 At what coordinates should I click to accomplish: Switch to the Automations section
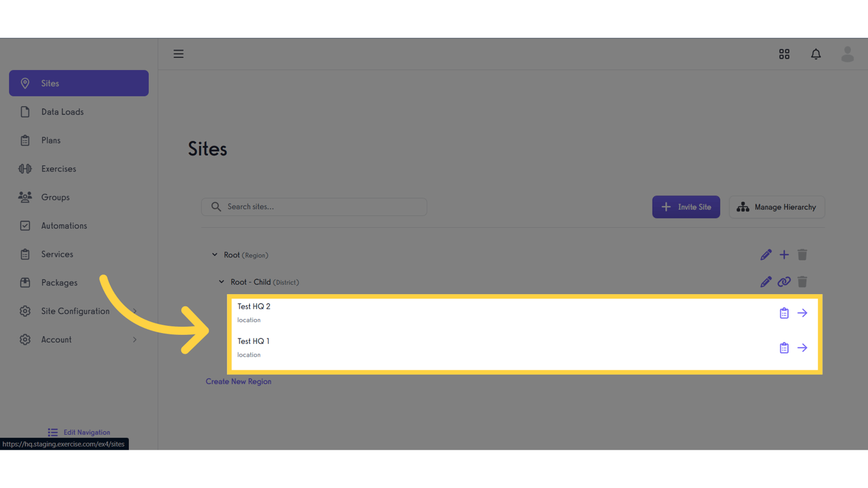[64, 226]
